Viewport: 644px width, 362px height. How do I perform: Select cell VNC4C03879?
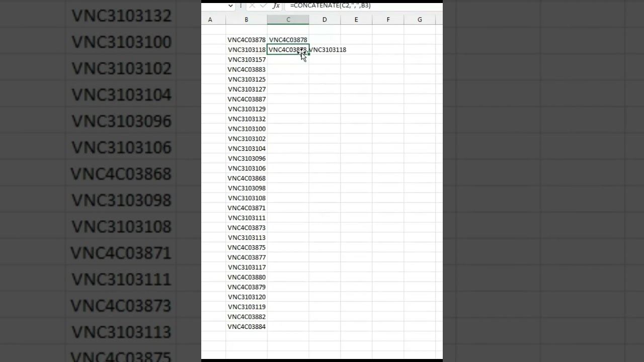pyautogui.click(x=247, y=287)
